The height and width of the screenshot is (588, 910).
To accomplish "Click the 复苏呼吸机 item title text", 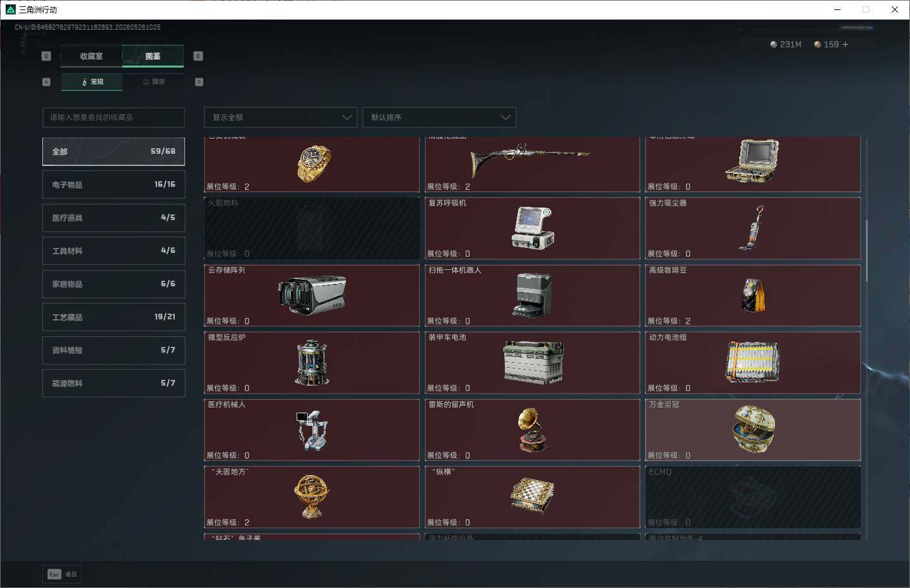I will click(447, 203).
